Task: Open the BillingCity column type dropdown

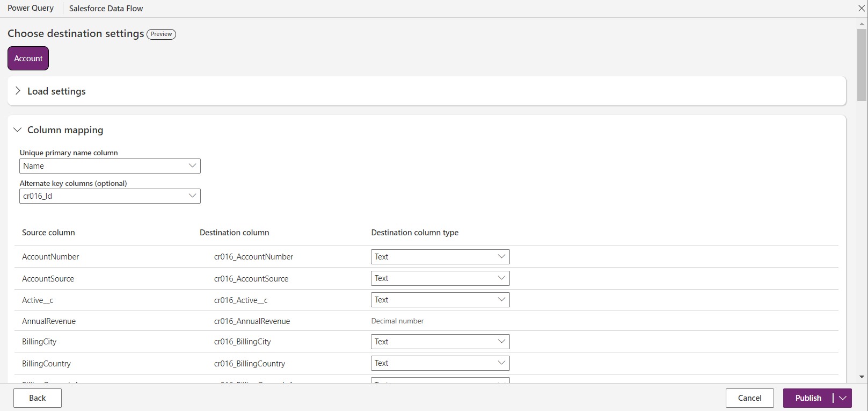Action: point(440,342)
